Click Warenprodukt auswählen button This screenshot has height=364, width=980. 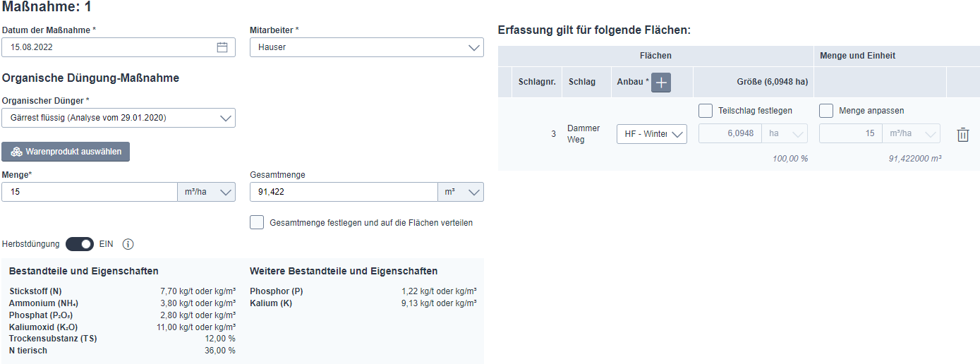click(66, 152)
